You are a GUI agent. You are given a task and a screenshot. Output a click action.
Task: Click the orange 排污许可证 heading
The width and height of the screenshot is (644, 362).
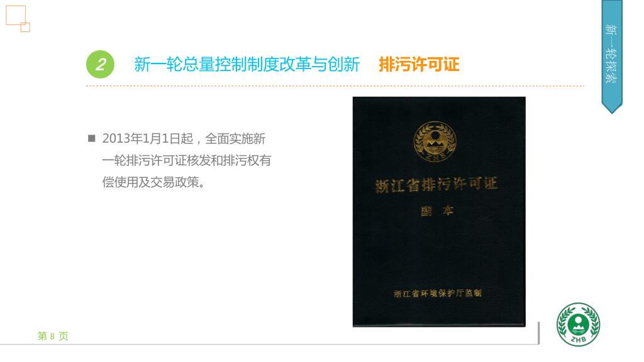tap(419, 65)
